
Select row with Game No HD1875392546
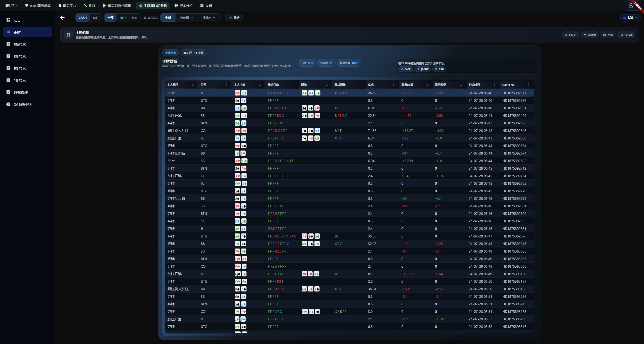350,131
